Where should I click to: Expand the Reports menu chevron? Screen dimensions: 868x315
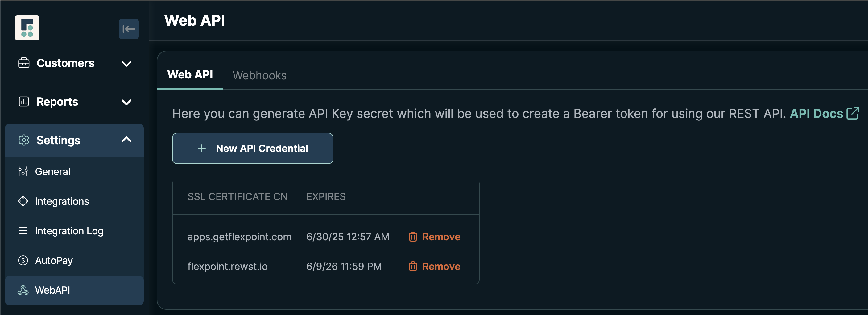[126, 102]
